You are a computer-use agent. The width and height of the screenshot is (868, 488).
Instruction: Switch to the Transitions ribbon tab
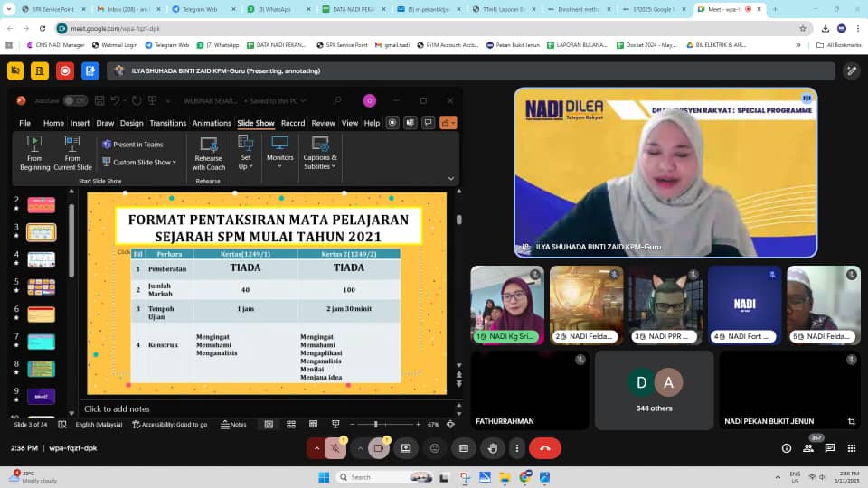167,123
